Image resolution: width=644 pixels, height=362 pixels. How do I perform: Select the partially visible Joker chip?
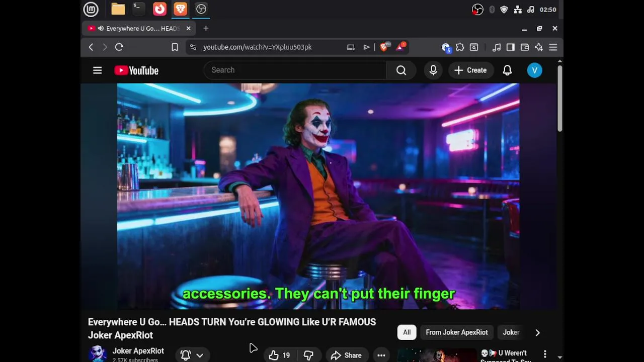click(511, 332)
